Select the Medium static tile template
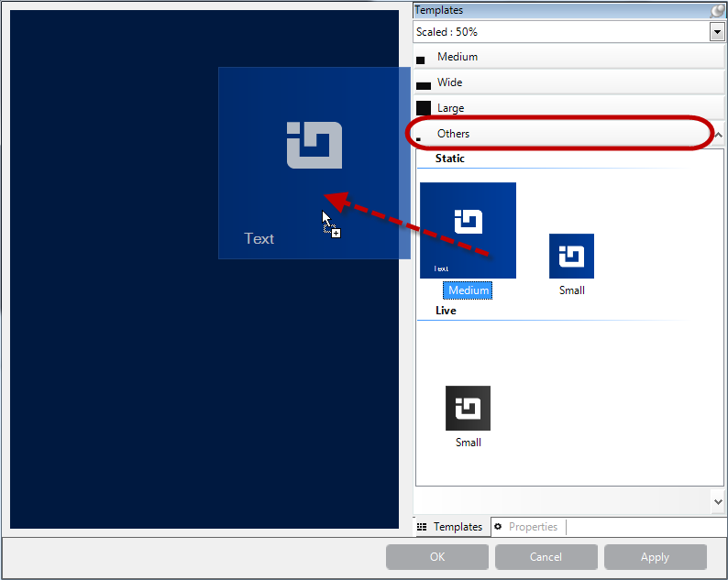728x580 pixels. [x=468, y=230]
